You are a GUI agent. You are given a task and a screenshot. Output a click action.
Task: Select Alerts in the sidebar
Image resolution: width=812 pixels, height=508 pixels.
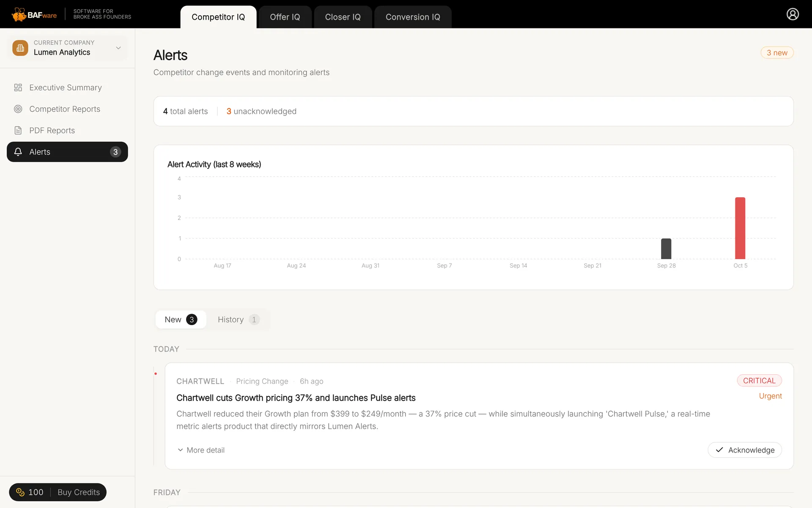[x=67, y=152]
